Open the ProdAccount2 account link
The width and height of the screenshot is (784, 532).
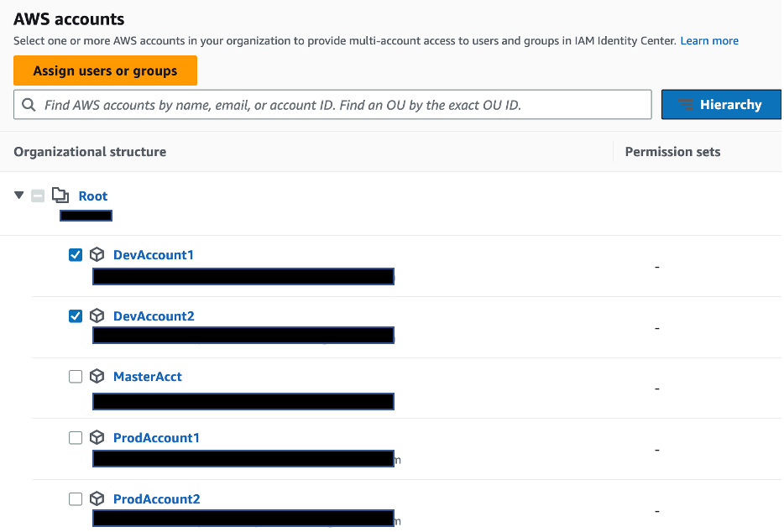(156, 499)
